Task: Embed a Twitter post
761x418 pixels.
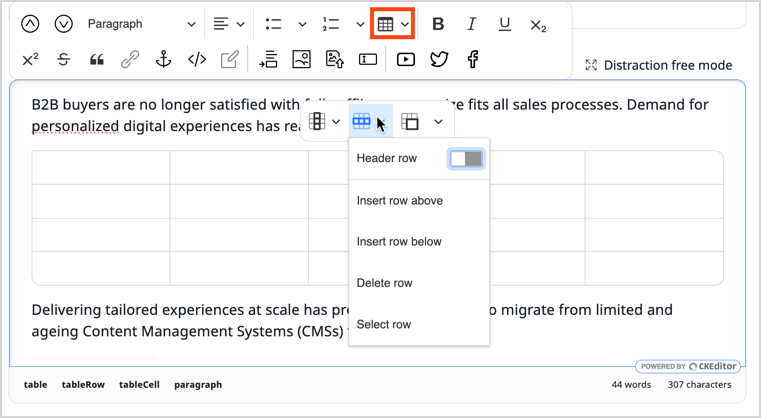Action: pos(439,60)
